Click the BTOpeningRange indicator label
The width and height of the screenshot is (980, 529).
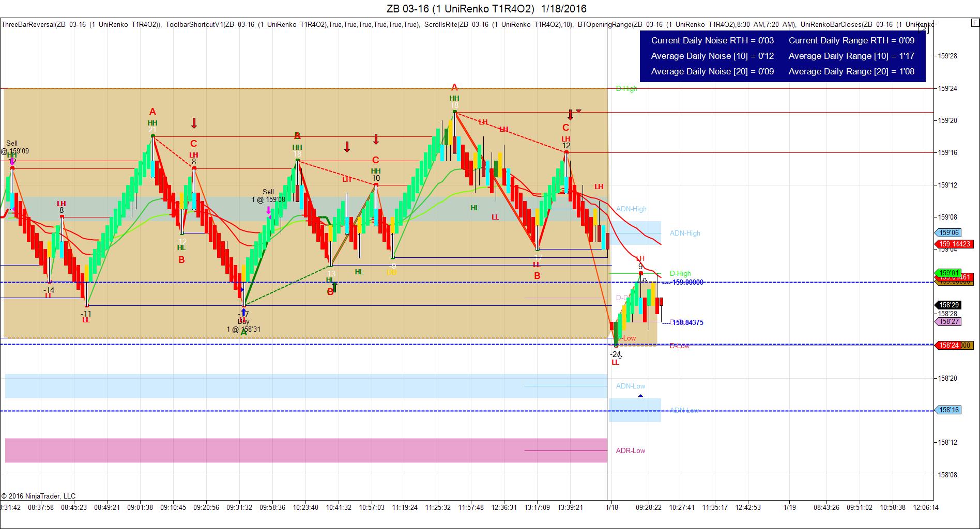click(686, 24)
